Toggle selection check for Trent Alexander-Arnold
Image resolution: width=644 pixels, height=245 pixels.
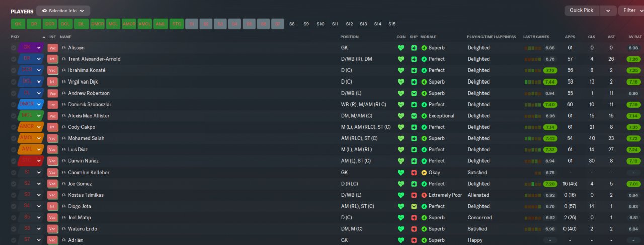[x=14, y=59]
